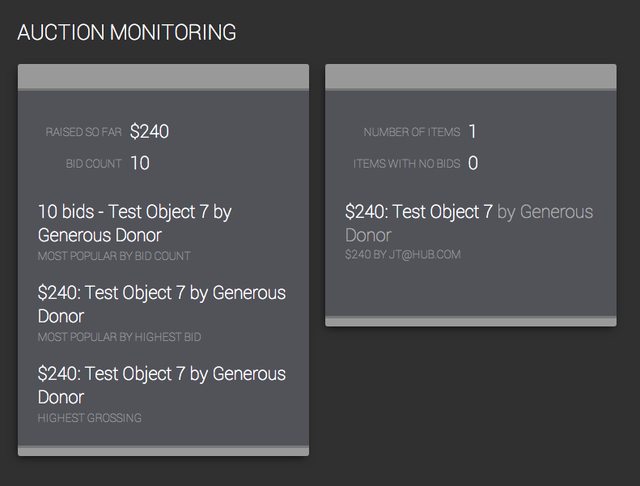Click the Number of Items label
Viewport: 640px width, 486px height.
(411, 132)
